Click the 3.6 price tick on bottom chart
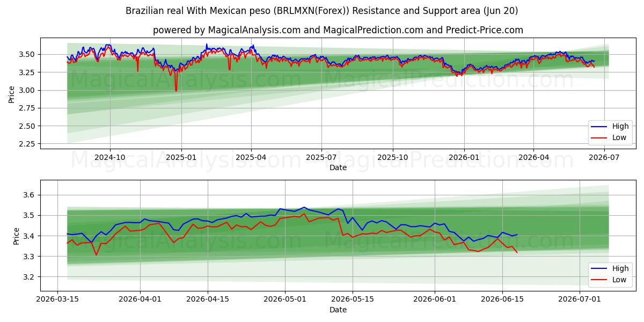Viewport: 644px width, 322px height. click(30, 195)
